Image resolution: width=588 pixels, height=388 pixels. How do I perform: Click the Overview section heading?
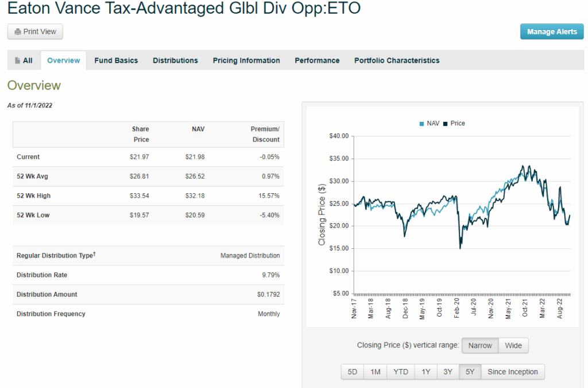(x=34, y=86)
